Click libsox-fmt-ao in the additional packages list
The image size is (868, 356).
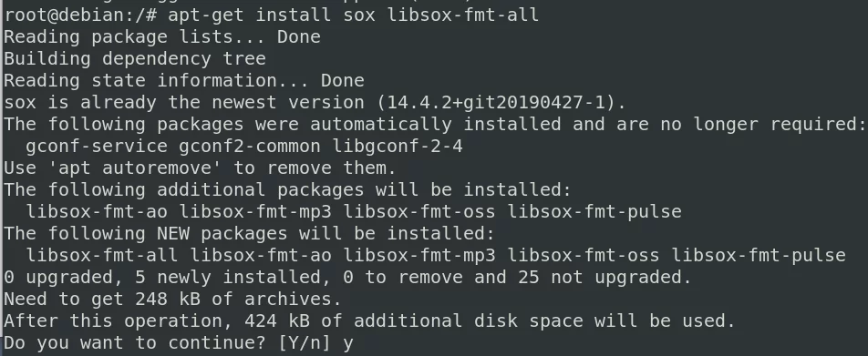97,212
